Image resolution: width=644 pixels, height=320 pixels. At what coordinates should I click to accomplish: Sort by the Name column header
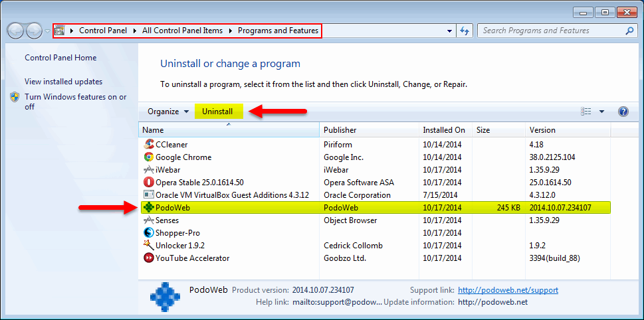[229, 130]
